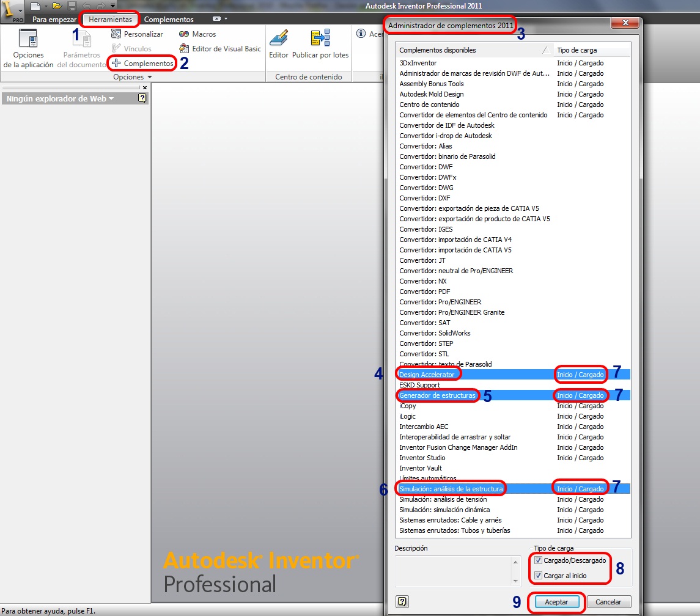The image size is (700, 616).
Task: Open Parámetros del documento
Action: pyautogui.click(x=82, y=49)
